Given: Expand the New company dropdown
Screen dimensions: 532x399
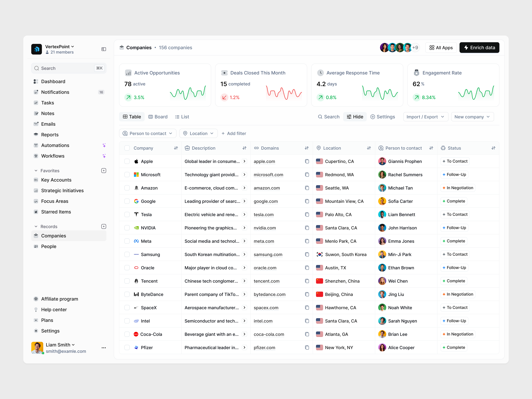Looking at the screenshot, I should tap(472, 117).
